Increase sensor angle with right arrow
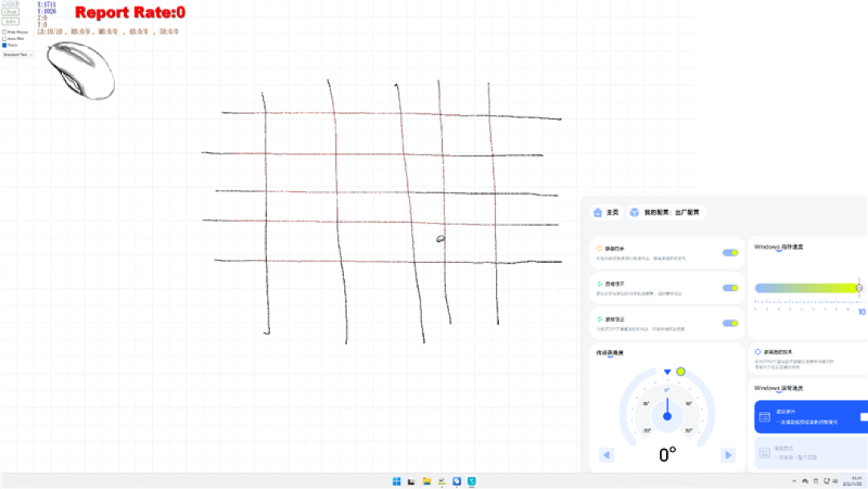Screen dimensions: 868x489 click(x=728, y=455)
